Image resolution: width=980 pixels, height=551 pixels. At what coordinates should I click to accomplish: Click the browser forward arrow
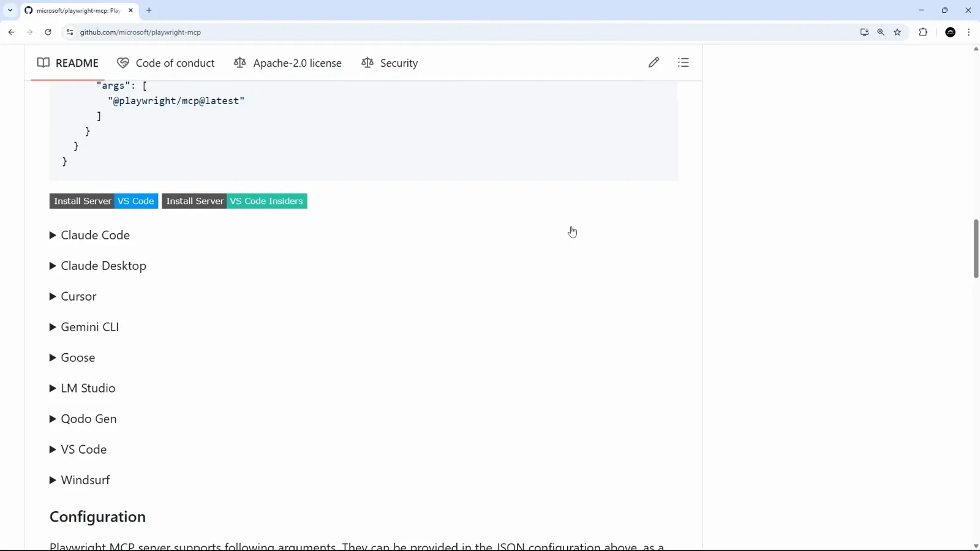click(x=29, y=32)
